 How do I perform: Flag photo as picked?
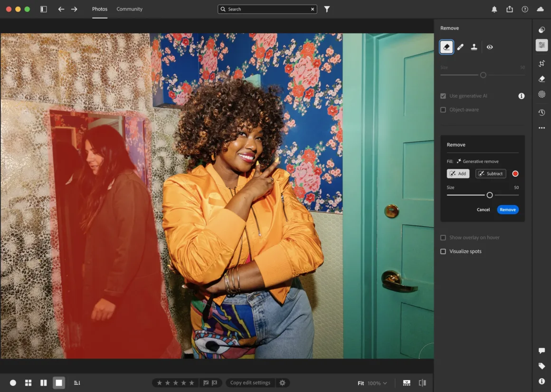(x=206, y=383)
